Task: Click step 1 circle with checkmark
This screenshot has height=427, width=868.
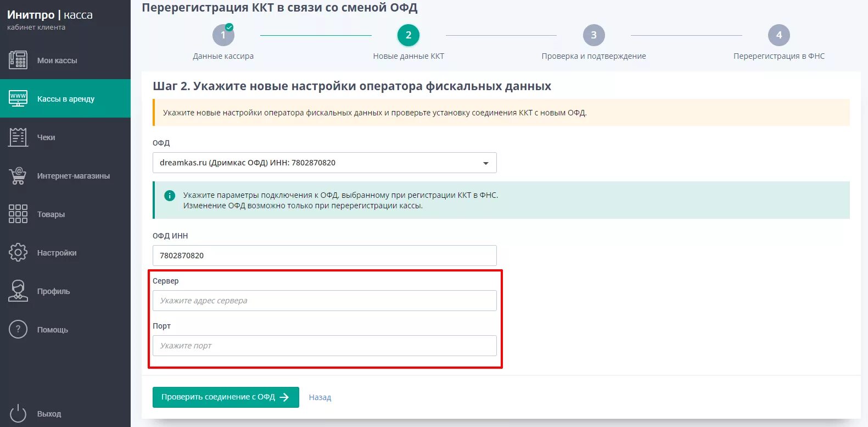Action: (223, 35)
